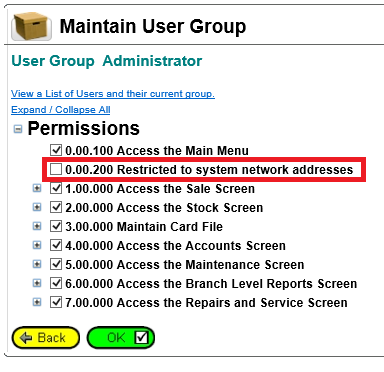Toggle 2.00.000 Access the Stock Screen checkbox

click(x=56, y=207)
